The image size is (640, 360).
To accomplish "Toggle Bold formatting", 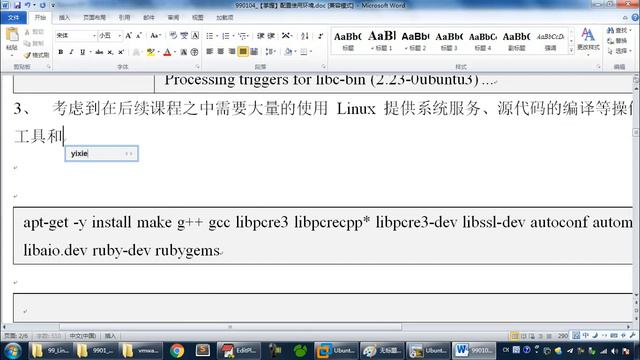I will [x=60, y=52].
